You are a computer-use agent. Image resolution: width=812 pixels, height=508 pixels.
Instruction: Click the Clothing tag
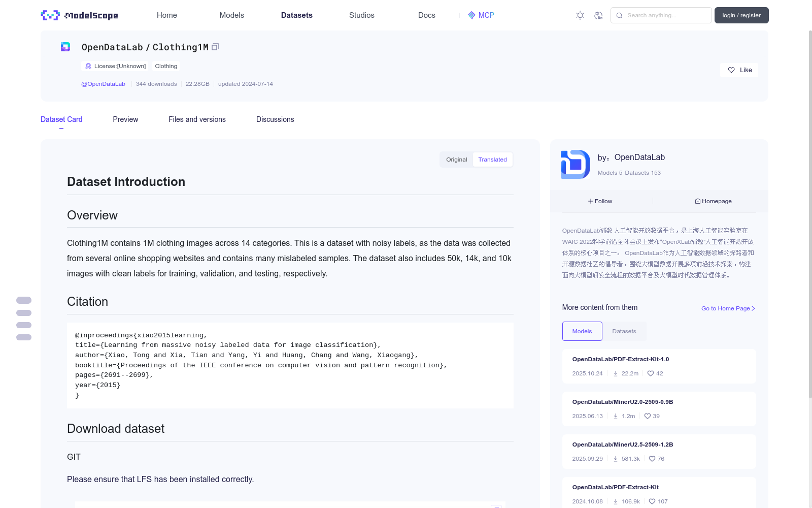(x=166, y=66)
